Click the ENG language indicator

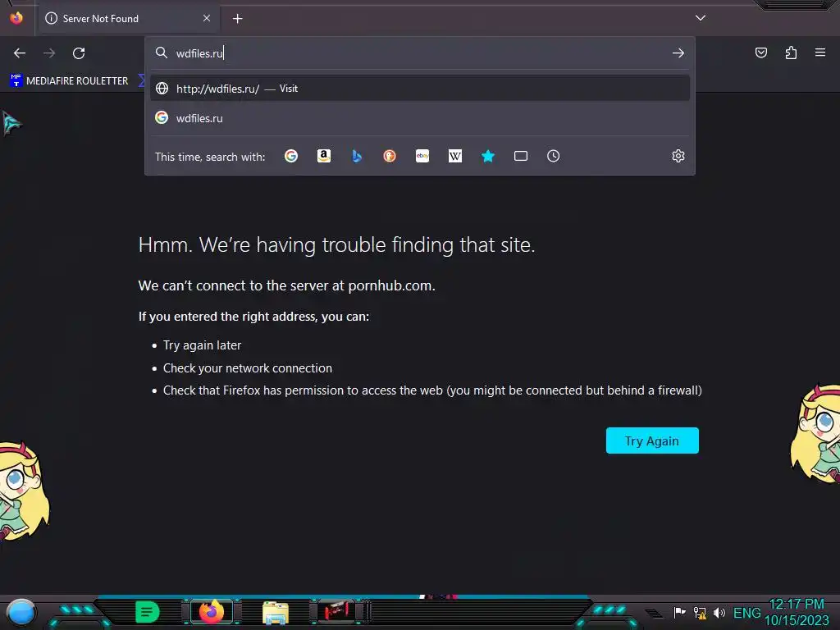746,613
